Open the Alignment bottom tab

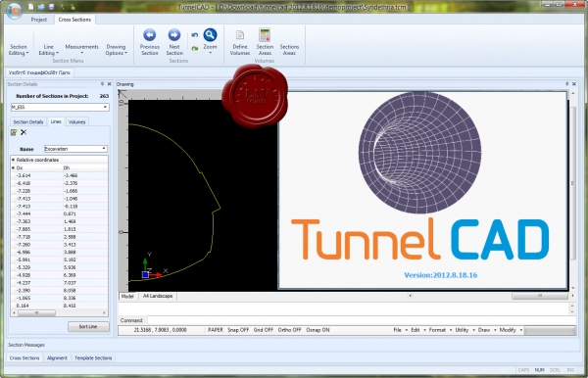[57, 358]
